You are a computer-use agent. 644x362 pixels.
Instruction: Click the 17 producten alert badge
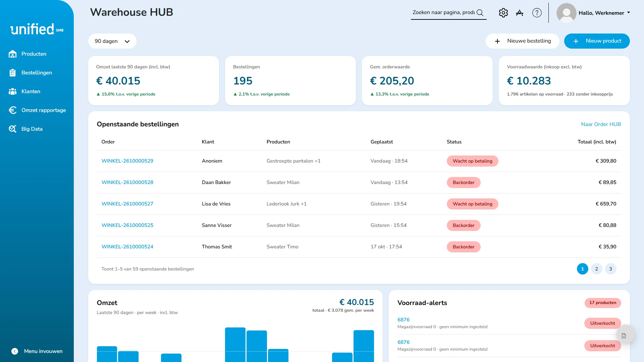[603, 303]
